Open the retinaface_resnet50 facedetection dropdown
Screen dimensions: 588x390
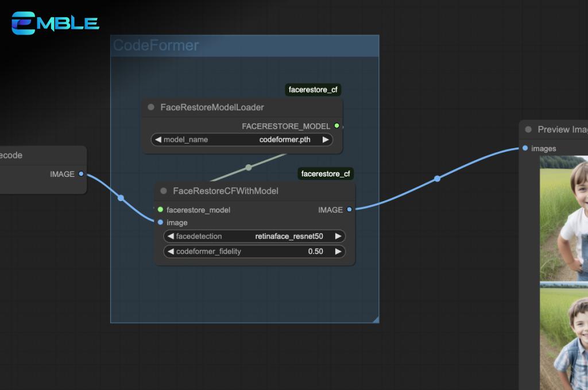click(x=254, y=236)
